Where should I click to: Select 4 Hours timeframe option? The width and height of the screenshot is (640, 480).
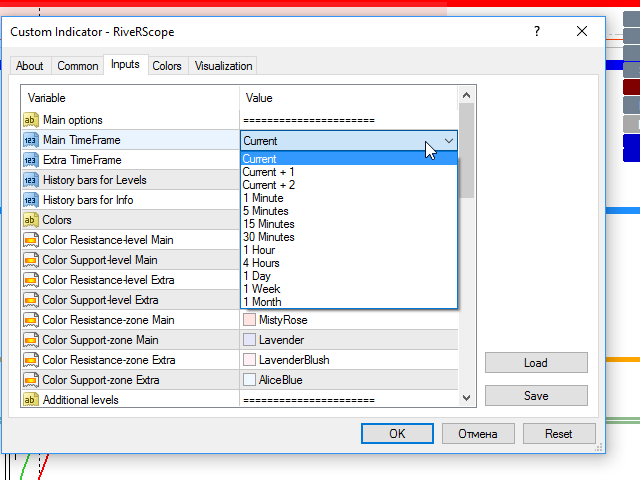[x=349, y=263]
